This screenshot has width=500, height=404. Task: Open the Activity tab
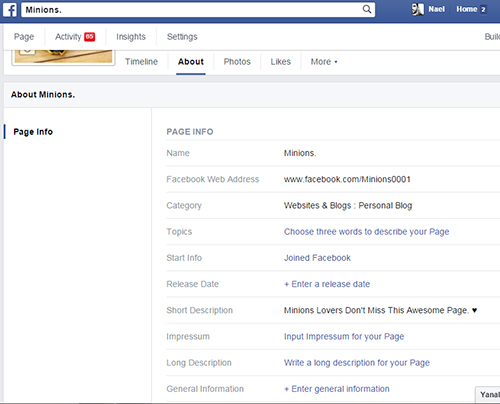pyautogui.click(x=68, y=37)
